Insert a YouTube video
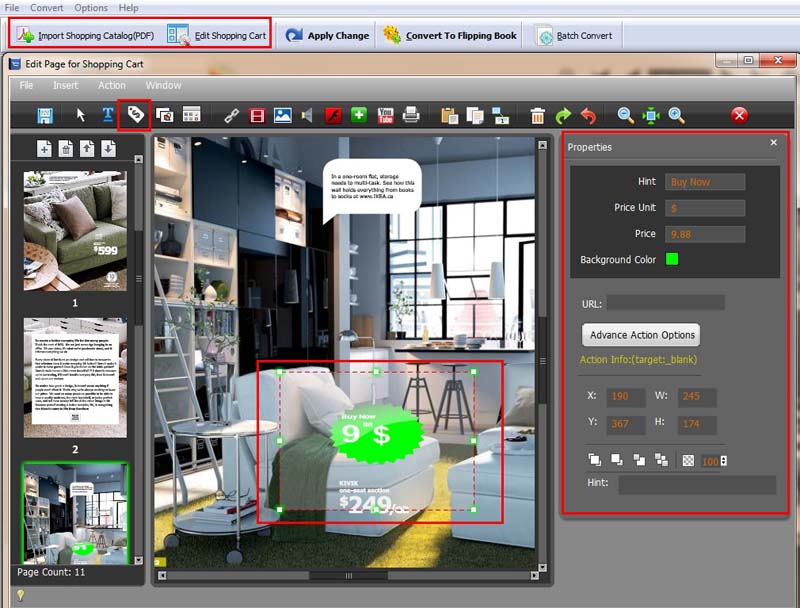 pyautogui.click(x=385, y=115)
